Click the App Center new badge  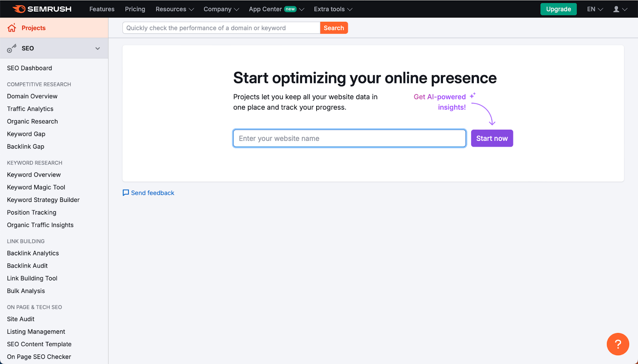291,9
